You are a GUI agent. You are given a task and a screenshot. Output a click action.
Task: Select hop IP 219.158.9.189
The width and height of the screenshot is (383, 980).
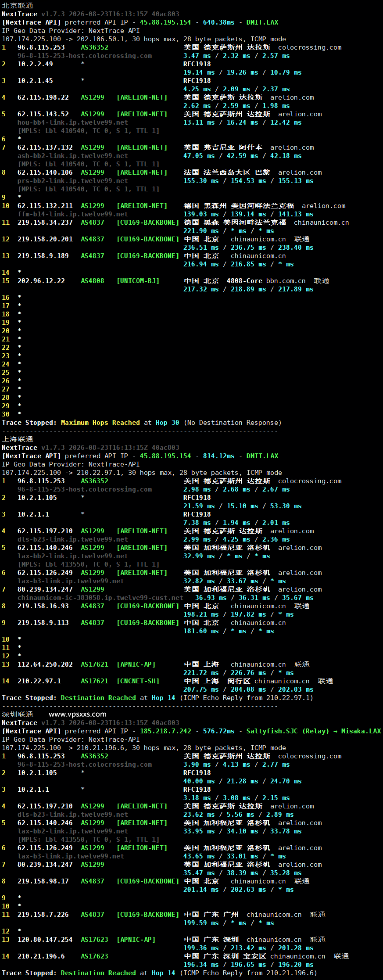point(43,256)
